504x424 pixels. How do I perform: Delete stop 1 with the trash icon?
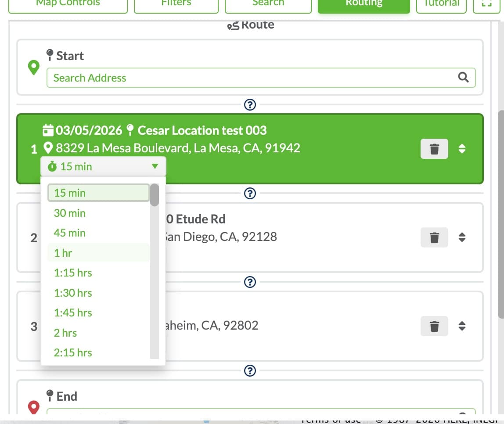tap(434, 149)
